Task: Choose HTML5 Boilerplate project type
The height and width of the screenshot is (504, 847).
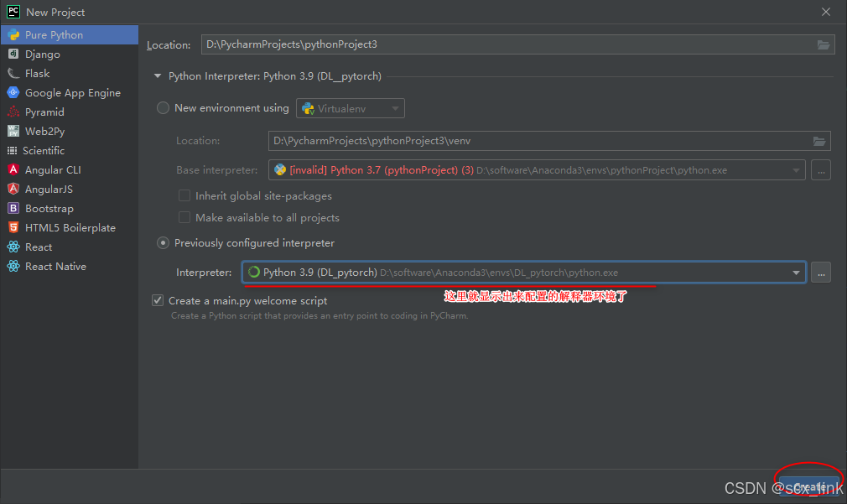Action: [x=70, y=227]
